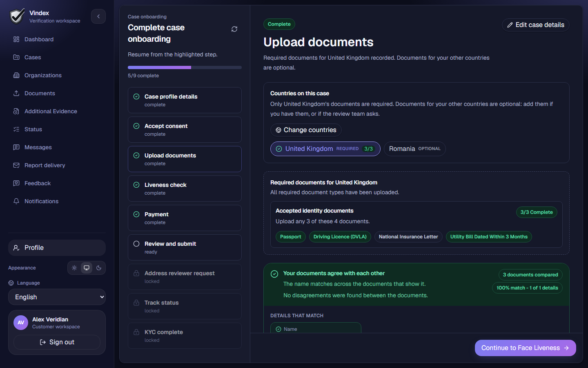Screen dimensions: 588x368
Task: Go to Cases in the sidebar
Action: tap(57, 57)
